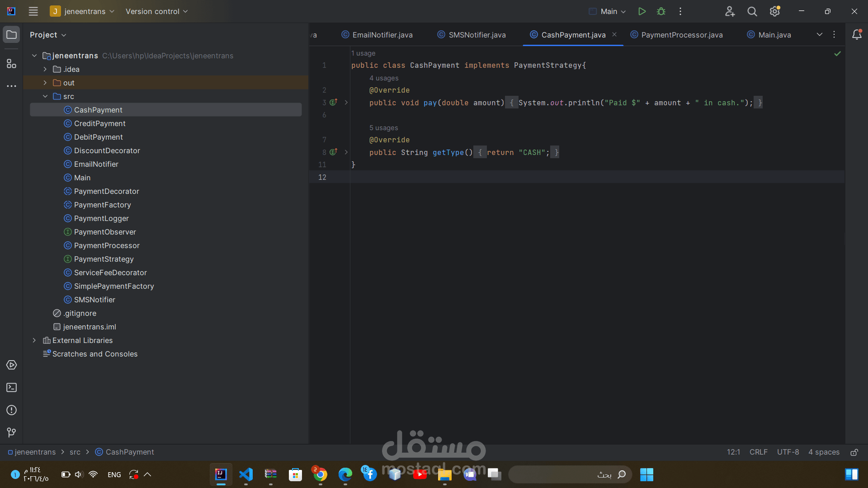The image size is (868, 488).
Task: Switch to the SMSNotifier.java tab
Action: coord(476,35)
